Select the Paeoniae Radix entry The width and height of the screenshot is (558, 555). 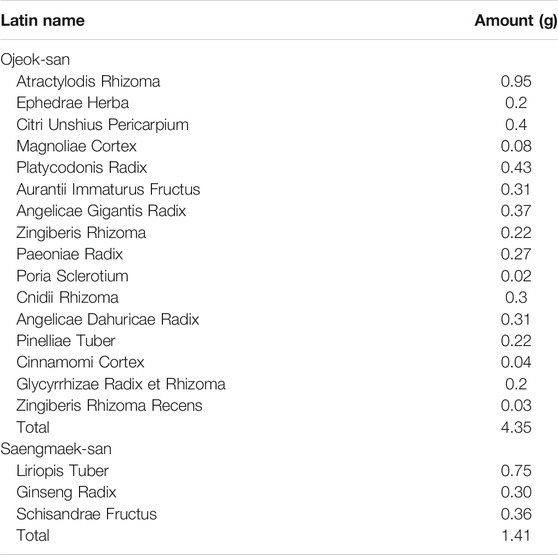point(69,254)
